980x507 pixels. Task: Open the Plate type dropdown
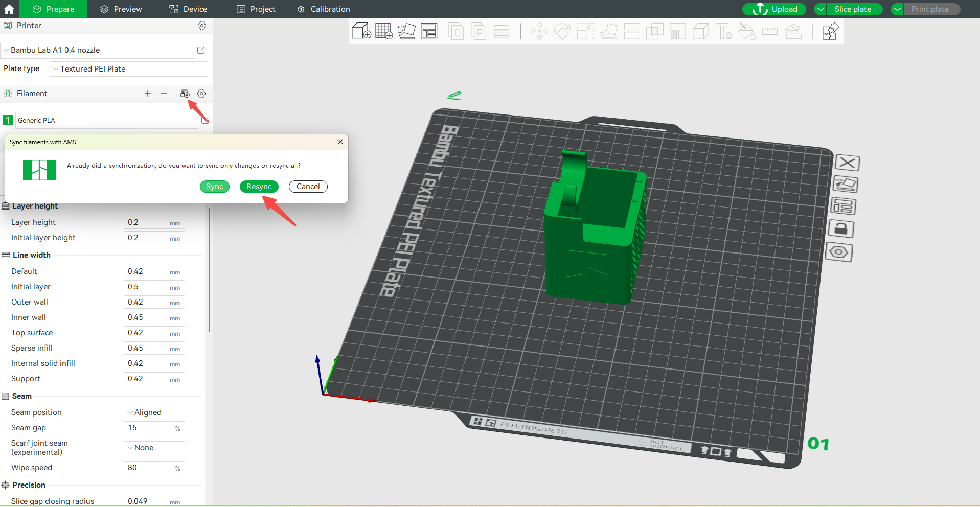coord(129,69)
